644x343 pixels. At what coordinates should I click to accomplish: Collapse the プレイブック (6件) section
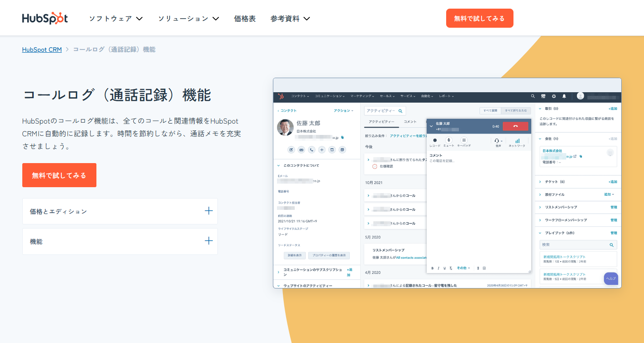coord(540,233)
